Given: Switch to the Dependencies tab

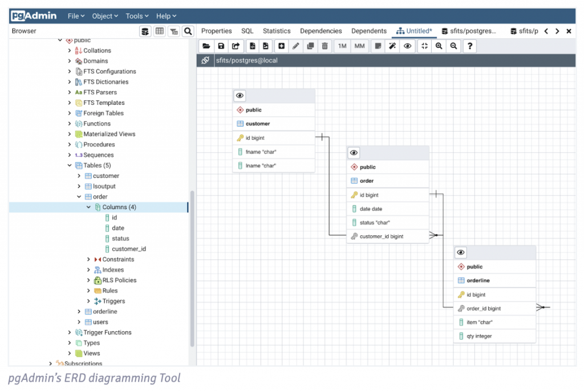Looking at the screenshot, I should (321, 31).
